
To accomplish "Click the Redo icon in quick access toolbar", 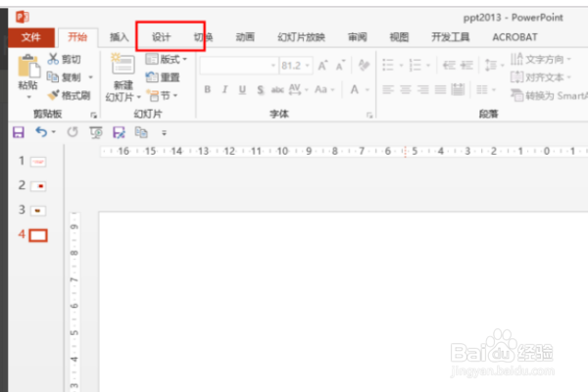I will [x=73, y=132].
